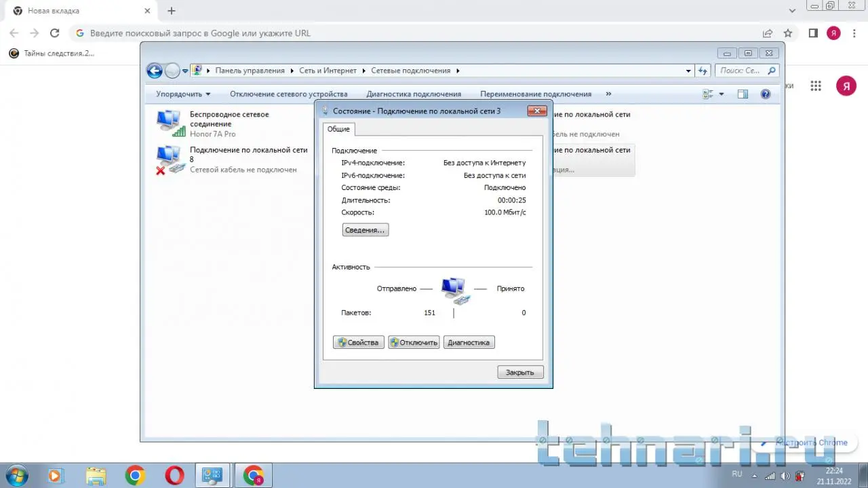Click Переименование подключения in the toolbar

click(536, 94)
